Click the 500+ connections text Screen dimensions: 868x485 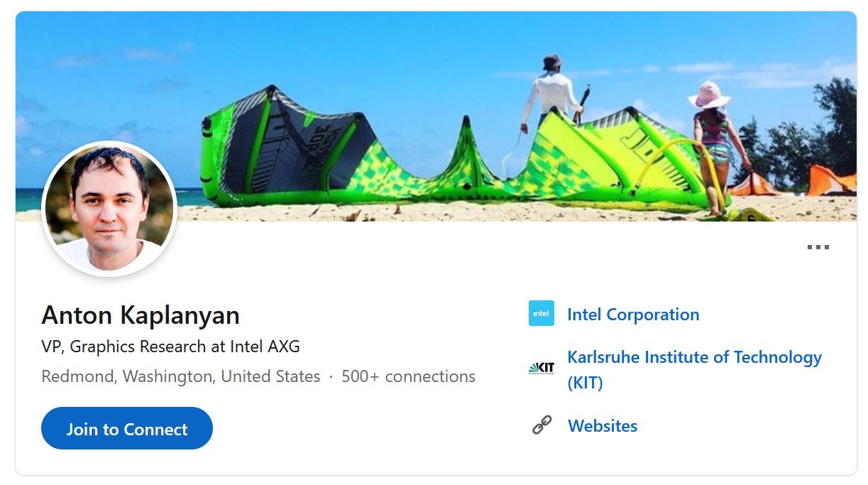(408, 376)
